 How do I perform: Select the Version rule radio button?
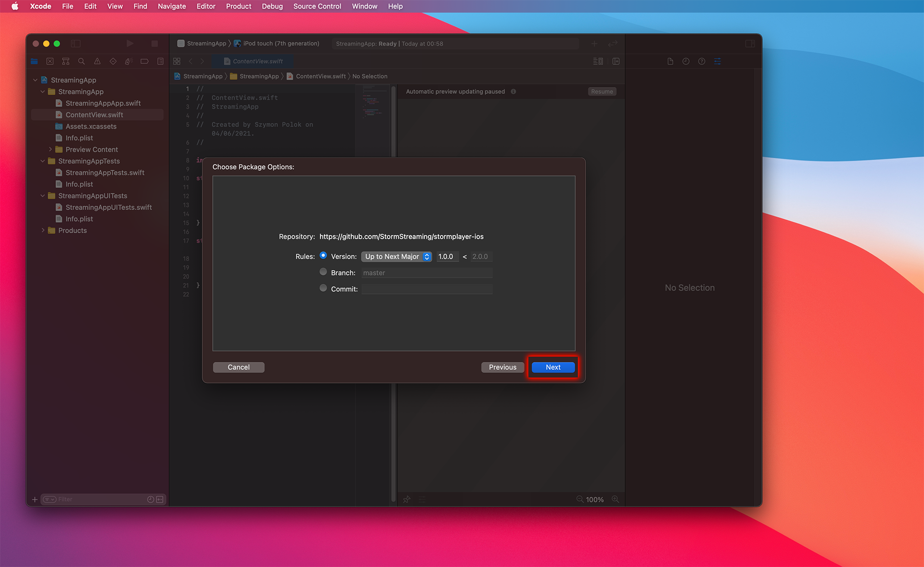[323, 255]
